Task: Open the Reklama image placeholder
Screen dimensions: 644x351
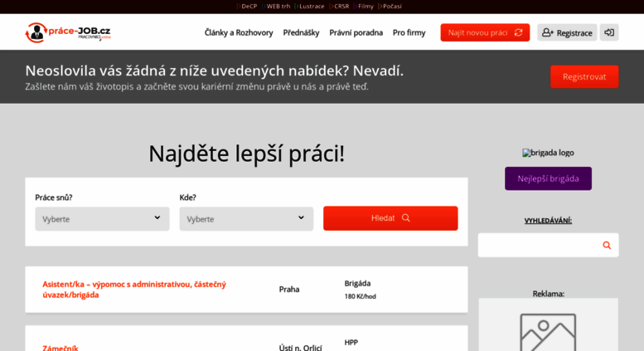Action: pyautogui.click(x=548, y=324)
